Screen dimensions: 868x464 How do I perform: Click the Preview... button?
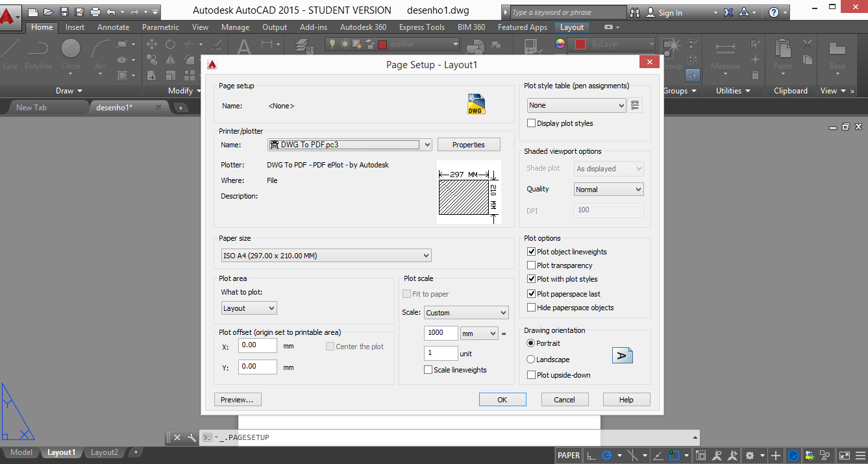[237, 400]
